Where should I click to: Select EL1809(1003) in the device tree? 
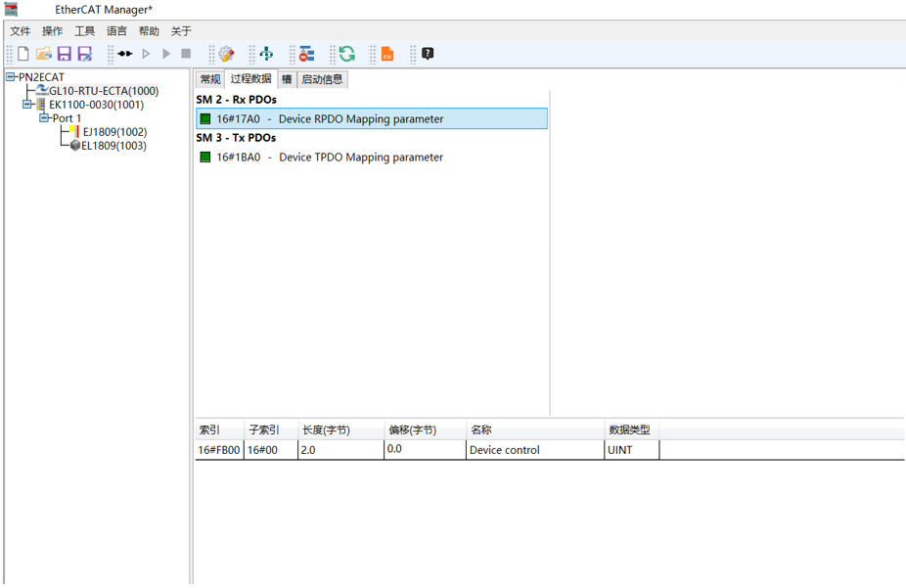[113, 146]
